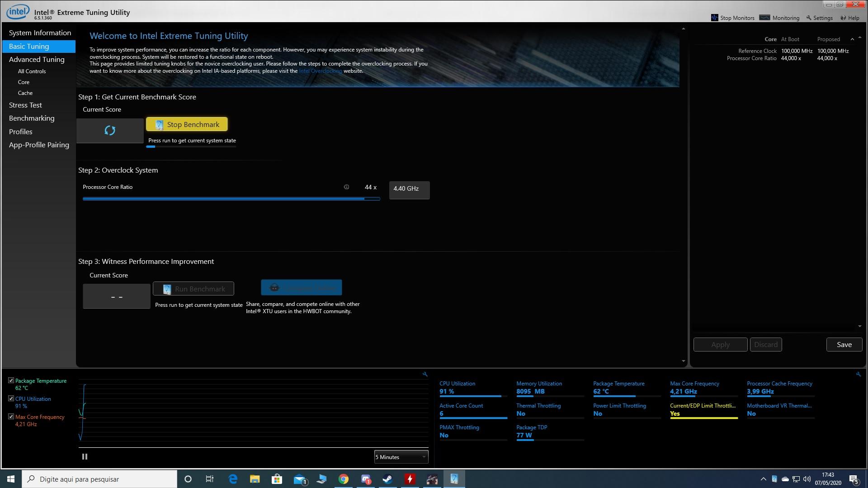The width and height of the screenshot is (868, 488).
Task: Select All Controls under Advanced Tuning
Action: tap(32, 71)
